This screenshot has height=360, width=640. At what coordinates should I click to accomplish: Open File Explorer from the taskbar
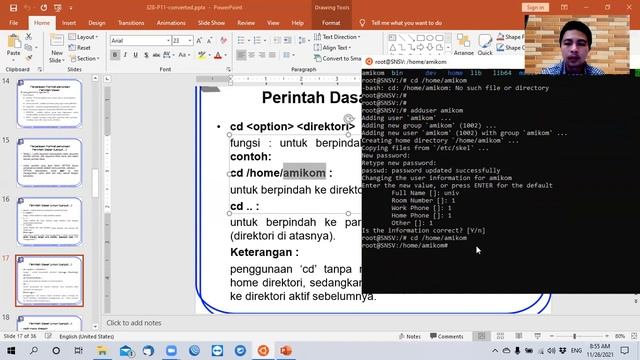[x=102, y=350]
